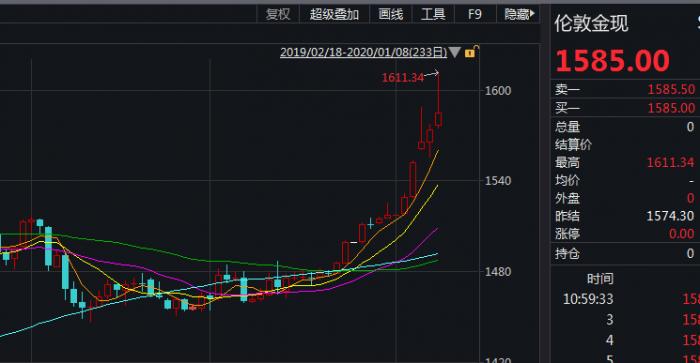Open the 超级叠加 overlay option
Screen dimensions: 700x363
pyautogui.click(x=334, y=14)
